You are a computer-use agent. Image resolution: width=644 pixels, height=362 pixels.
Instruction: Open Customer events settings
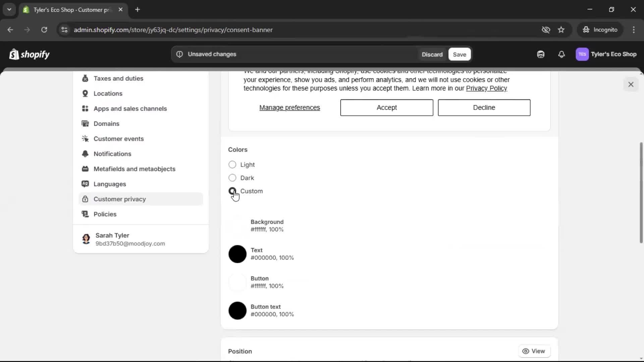119,138
